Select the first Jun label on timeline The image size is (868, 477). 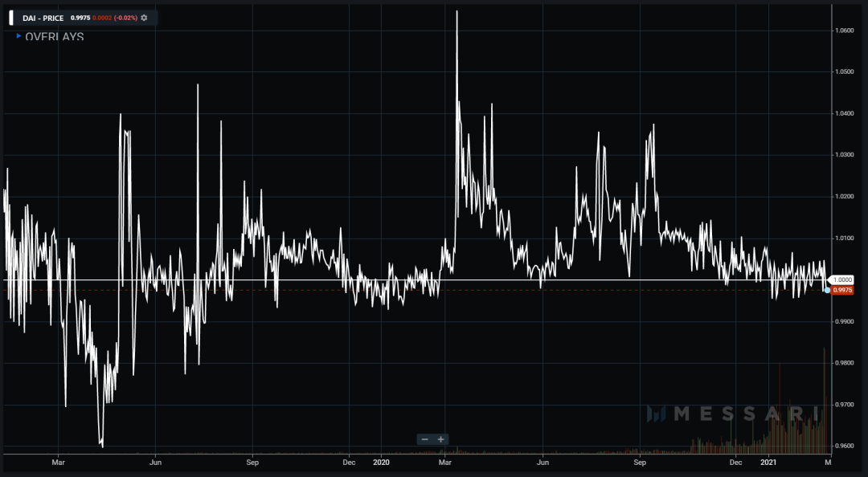(x=156, y=462)
